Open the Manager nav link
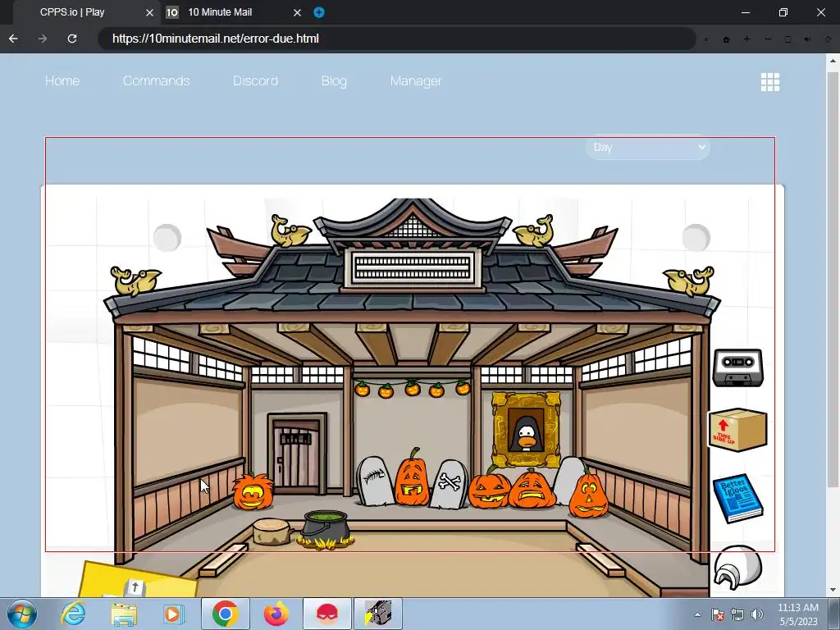 [416, 81]
